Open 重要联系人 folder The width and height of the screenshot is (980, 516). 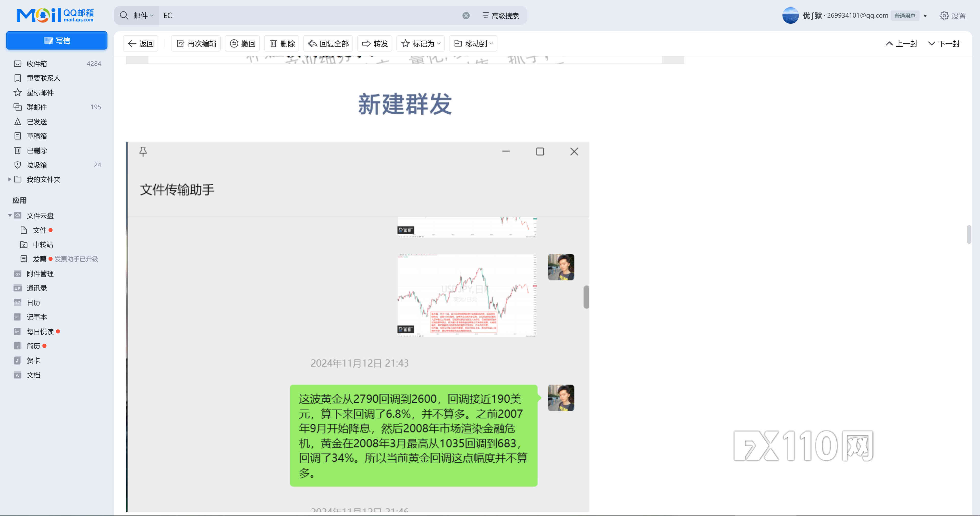point(57,78)
